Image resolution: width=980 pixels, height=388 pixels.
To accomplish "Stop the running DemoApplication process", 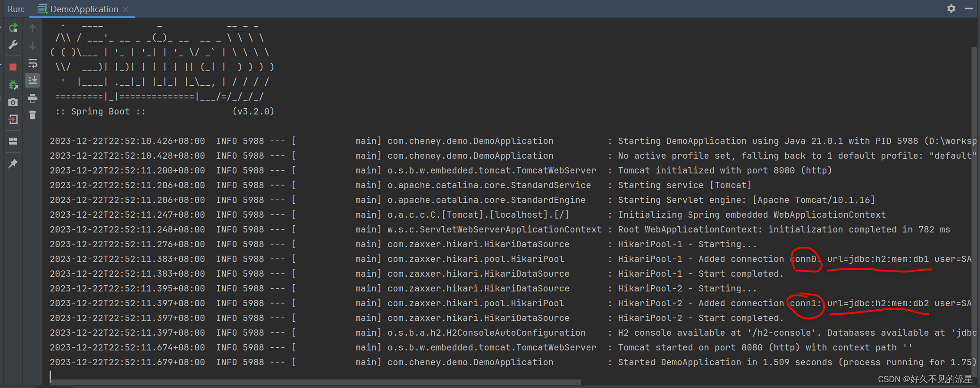I will 13,67.
